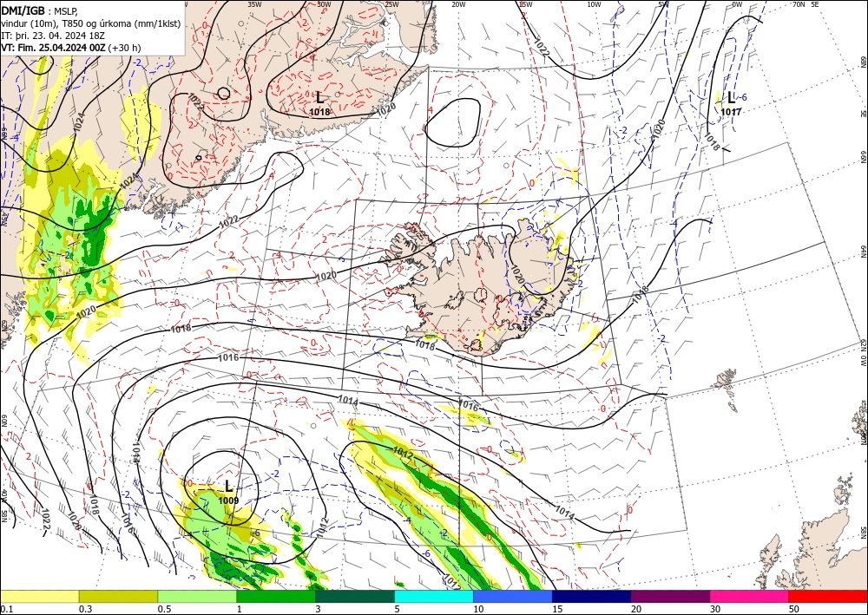Click the legend value '0.3'
The image size is (868, 615).
(x=85, y=609)
